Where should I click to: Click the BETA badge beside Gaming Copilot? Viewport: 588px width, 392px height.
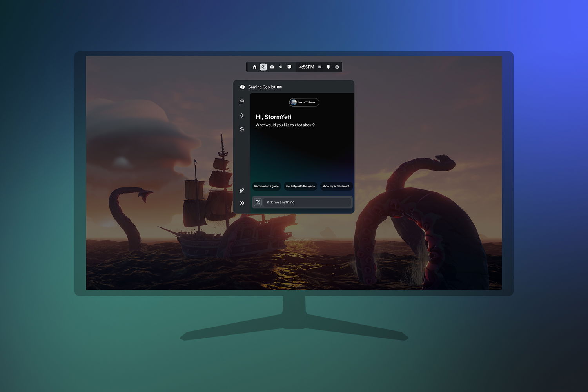(x=279, y=87)
